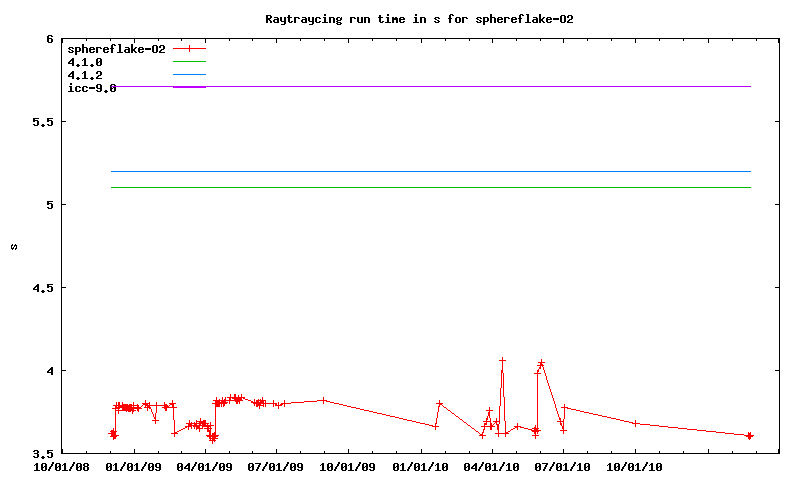
Task: Click the red sphereflake-O2 legend line sample
Action: [189, 48]
